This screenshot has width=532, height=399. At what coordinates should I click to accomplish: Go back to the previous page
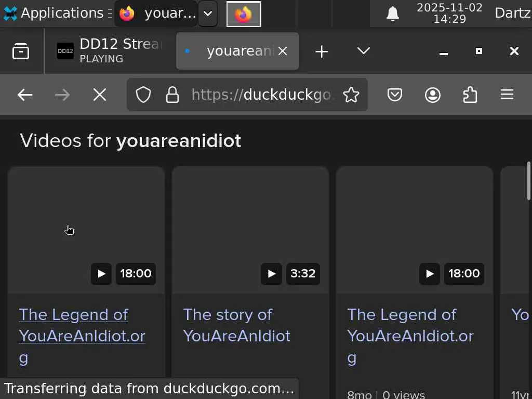(x=25, y=95)
